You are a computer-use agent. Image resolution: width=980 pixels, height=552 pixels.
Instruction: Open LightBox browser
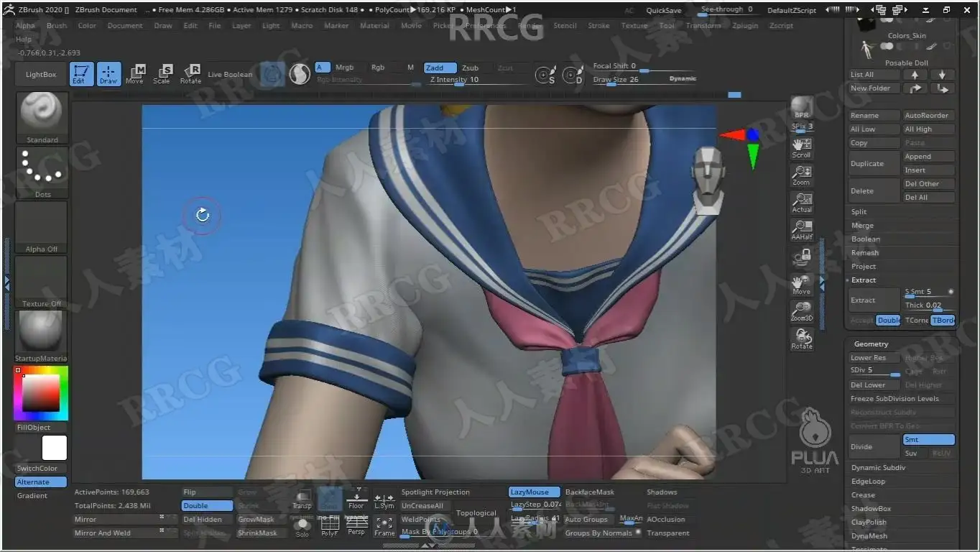click(x=41, y=75)
